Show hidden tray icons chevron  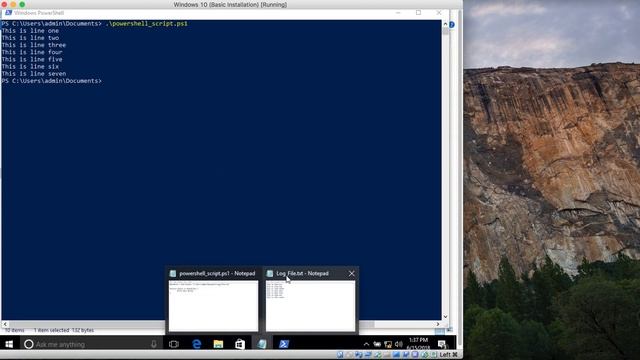pyautogui.click(x=366, y=344)
